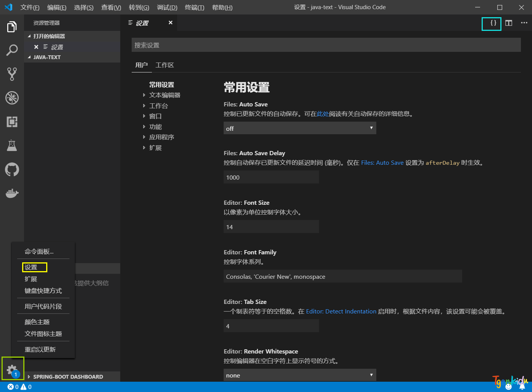Click the errors count in status bar

point(13,387)
